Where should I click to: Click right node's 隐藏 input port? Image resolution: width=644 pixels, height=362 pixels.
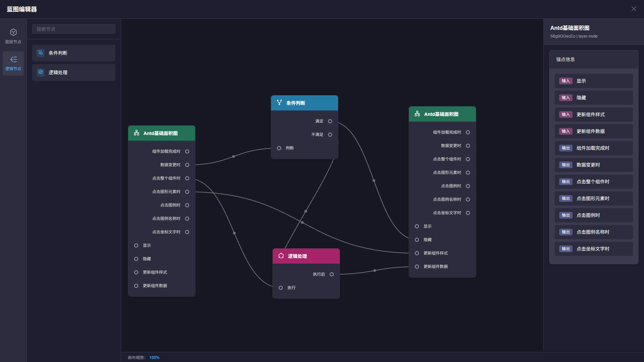pyautogui.click(x=417, y=240)
